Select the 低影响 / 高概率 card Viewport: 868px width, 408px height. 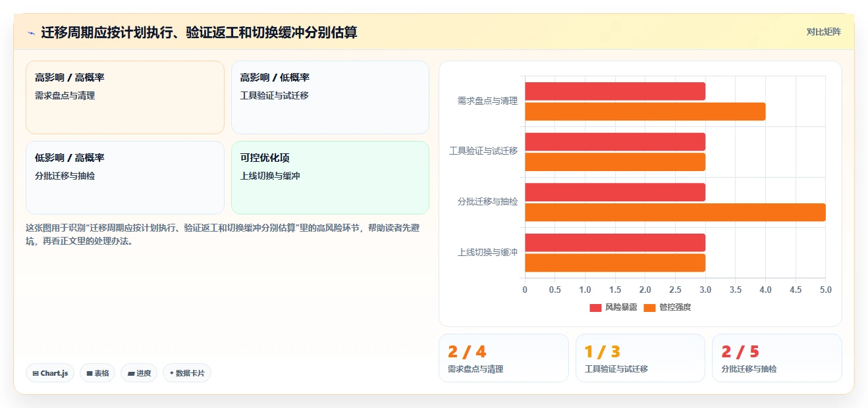click(x=125, y=178)
